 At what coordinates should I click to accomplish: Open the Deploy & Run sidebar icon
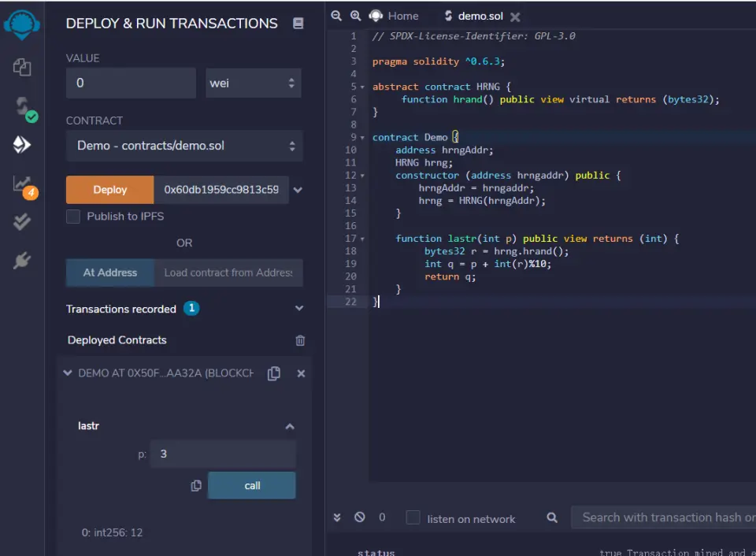(22, 144)
